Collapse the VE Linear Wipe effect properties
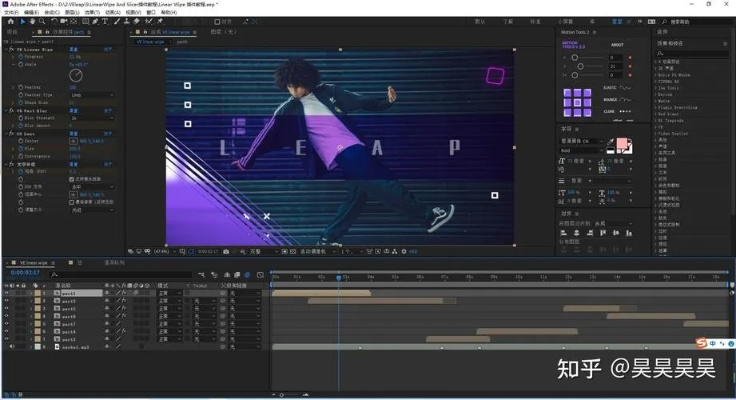736x400 pixels. [6, 48]
